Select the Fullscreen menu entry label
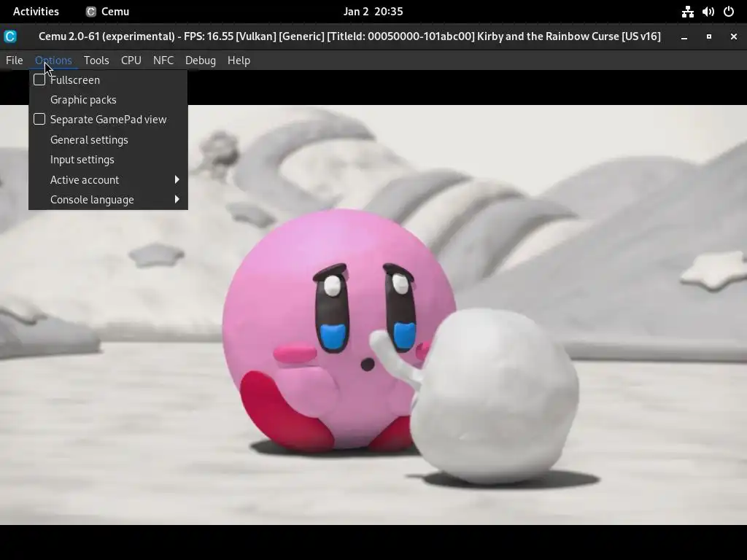This screenshot has height=560, width=747. pos(75,80)
